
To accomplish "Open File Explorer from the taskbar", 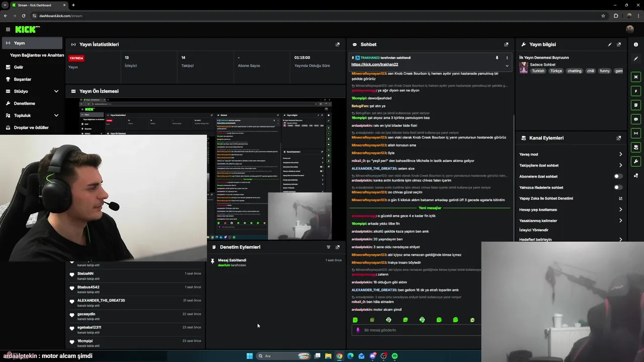I will 328,356.
